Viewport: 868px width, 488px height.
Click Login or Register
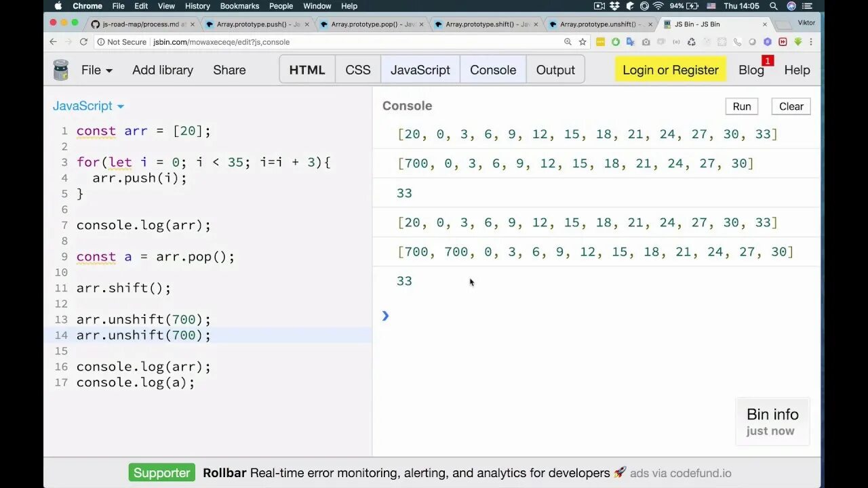pos(671,70)
